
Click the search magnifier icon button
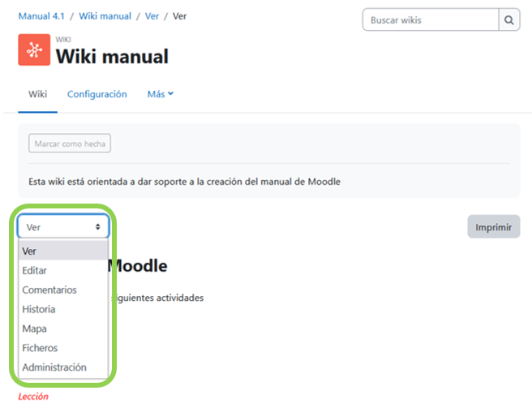(x=509, y=20)
